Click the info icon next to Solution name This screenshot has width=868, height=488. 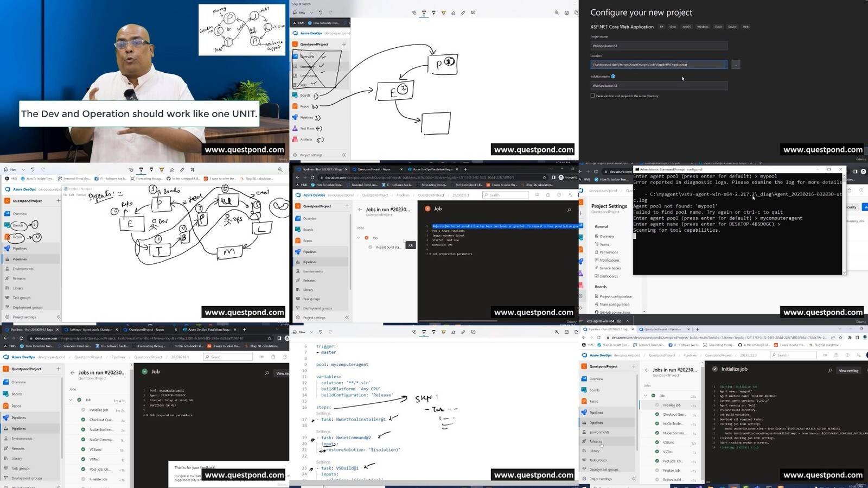[613, 77]
